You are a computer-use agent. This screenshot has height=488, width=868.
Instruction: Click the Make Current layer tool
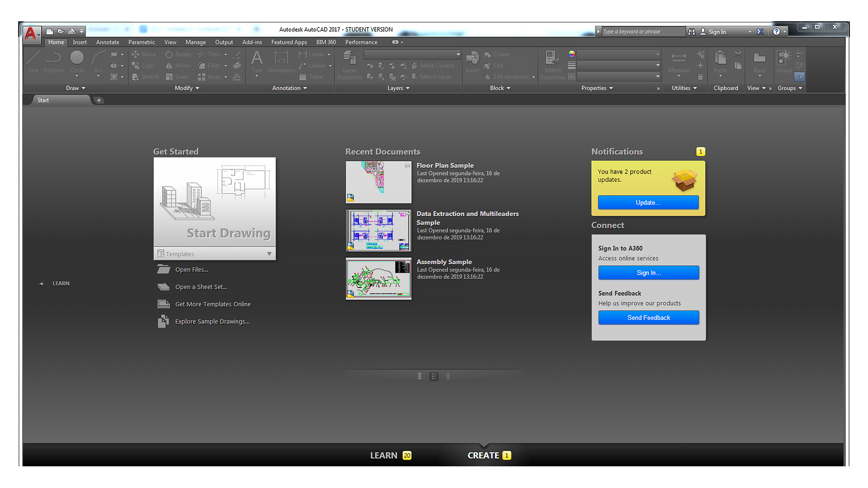click(433, 66)
